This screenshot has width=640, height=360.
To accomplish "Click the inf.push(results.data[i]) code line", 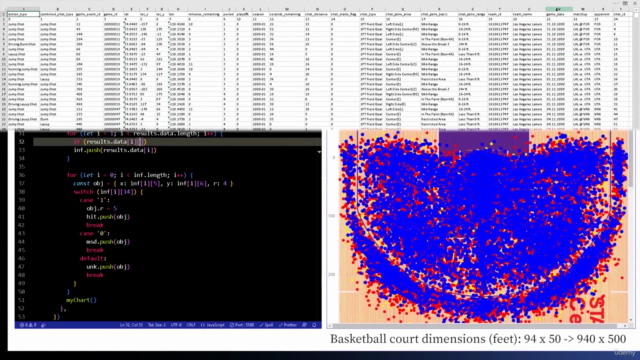I will point(115,150).
